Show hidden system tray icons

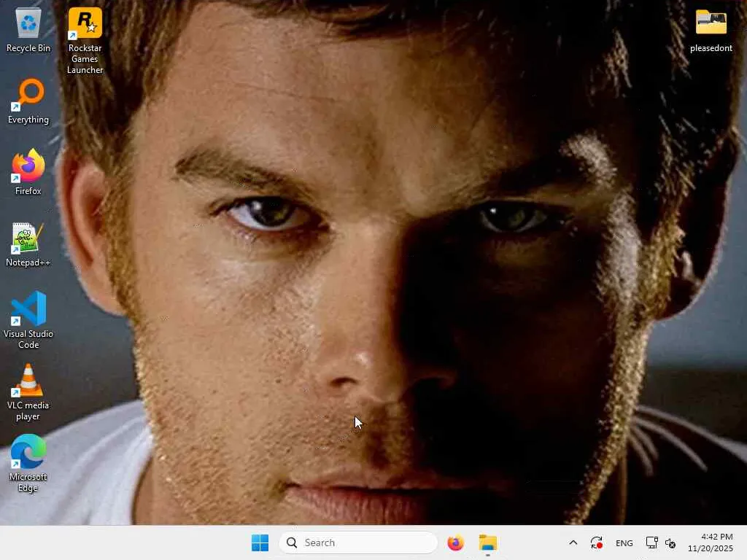573,542
